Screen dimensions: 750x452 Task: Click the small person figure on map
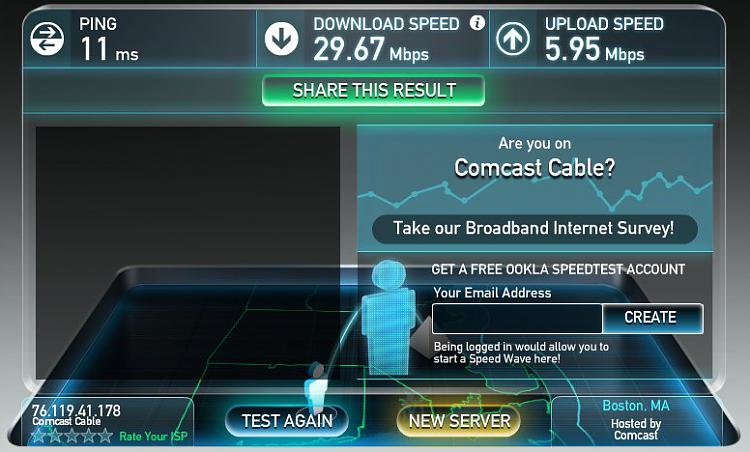pos(316,388)
